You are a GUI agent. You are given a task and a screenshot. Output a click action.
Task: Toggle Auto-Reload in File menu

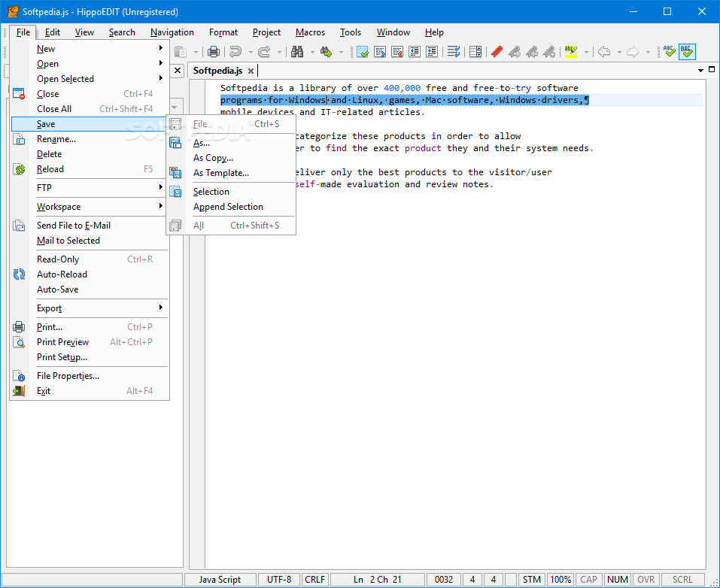pyautogui.click(x=90, y=274)
